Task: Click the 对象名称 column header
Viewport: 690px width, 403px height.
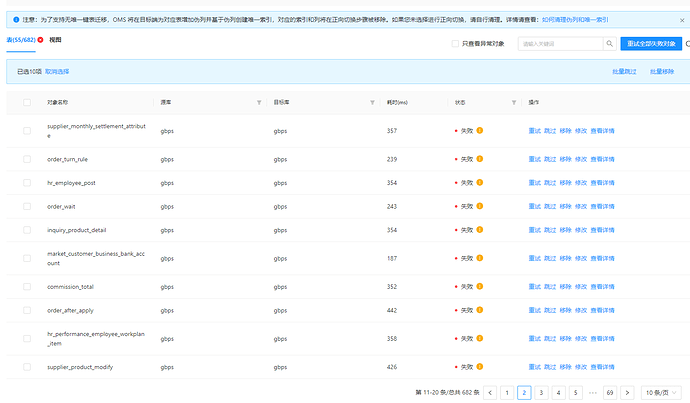Action: (57, 102)
